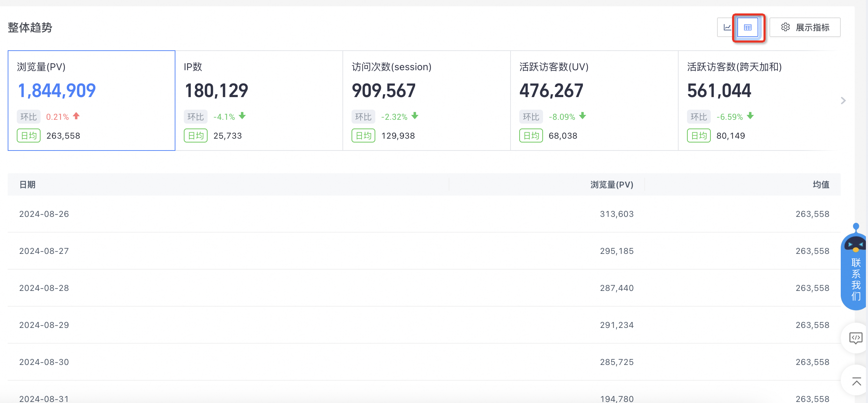Click PV value 313,603

(617, 214)
